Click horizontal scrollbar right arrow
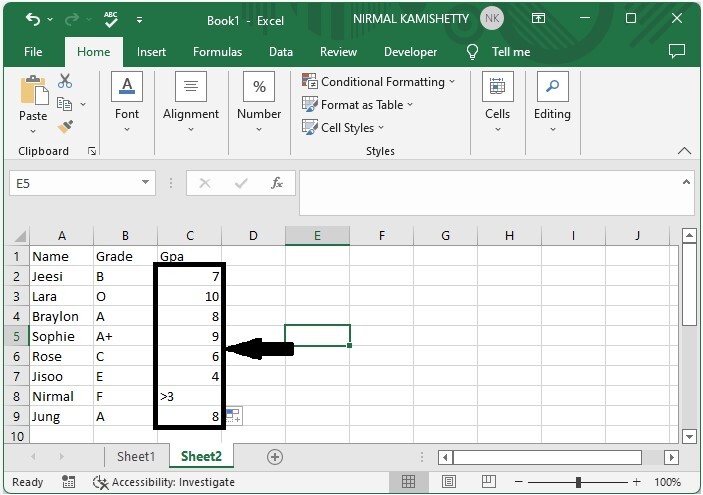The image size is (703, 495). pos(671,457)
